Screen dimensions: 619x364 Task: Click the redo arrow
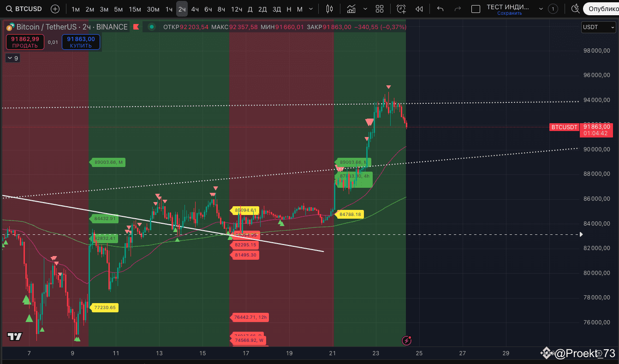pyautogui.click(x=458, y=9)
